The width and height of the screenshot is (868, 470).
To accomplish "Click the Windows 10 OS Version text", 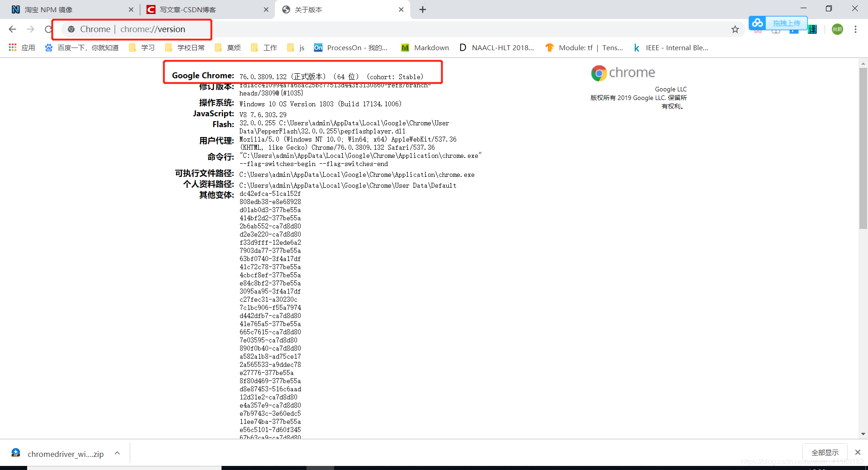I will point(321,104).
